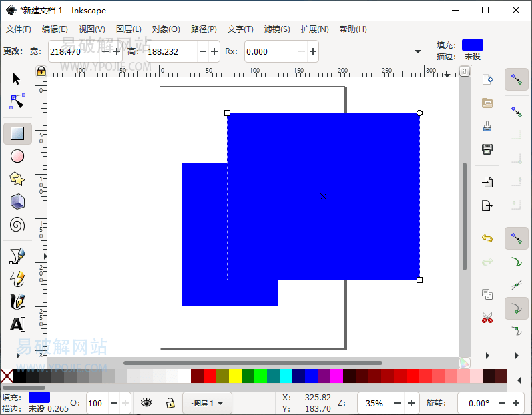Create a new document icon
The width and height of the screenshot is (532, 415).
[x=487, y=79]
